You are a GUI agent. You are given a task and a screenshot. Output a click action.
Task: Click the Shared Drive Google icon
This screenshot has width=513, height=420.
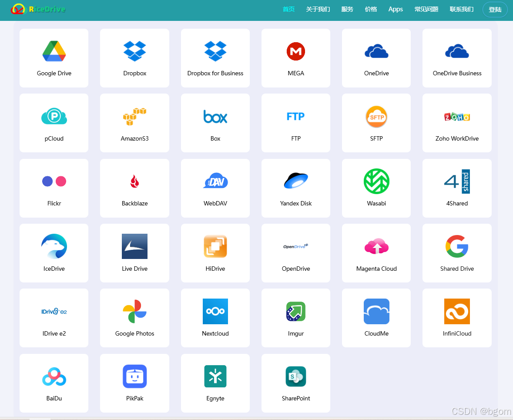pos(457,246)
